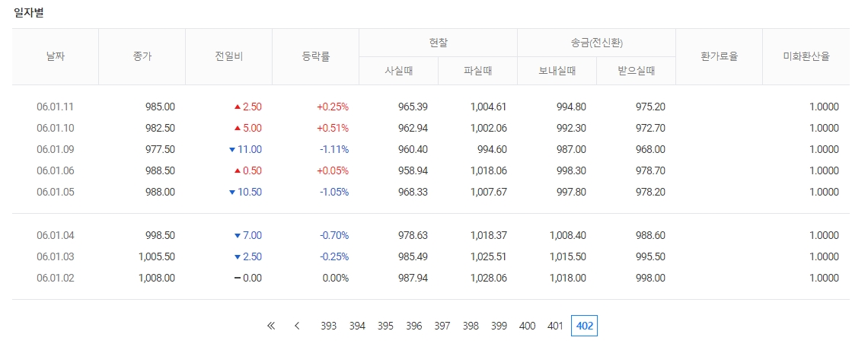Open page 400 of daily rates
This screenshot has height=347, width=868.
[x=528, y=326]
